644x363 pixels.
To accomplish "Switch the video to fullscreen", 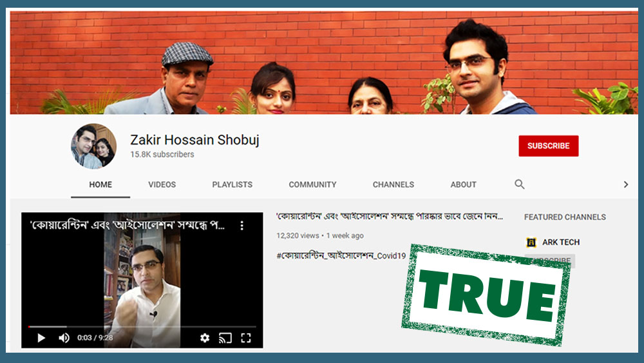I will pos(245,338).
